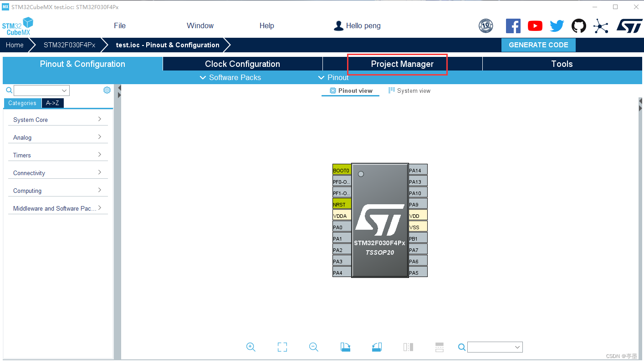Click the ST community network icon
Image resolution: width=644 pixels, height=363 pixels.
(601, 26)
